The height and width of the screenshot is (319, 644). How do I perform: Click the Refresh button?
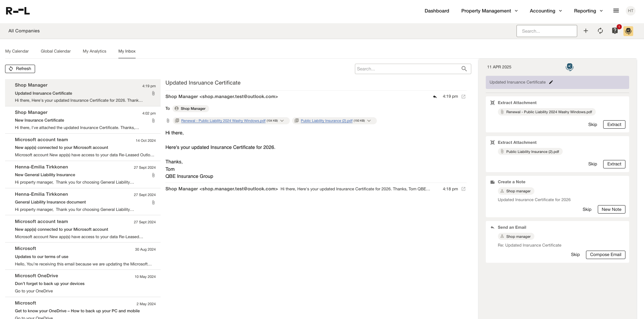point(20,69)
